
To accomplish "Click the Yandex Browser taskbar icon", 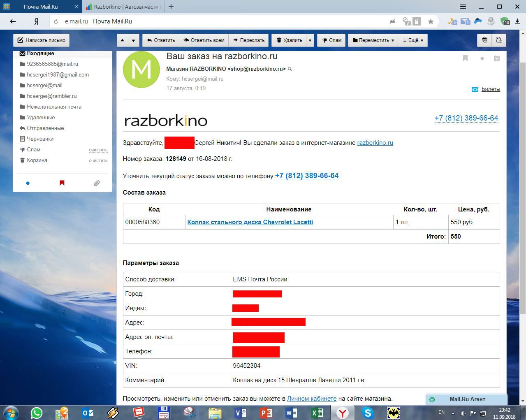I will [x=342, y=413].
